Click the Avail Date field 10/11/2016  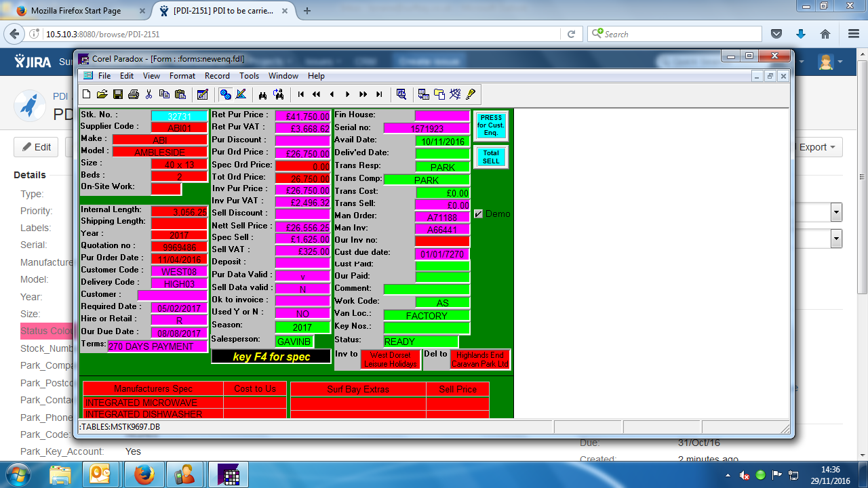click(442, 141)
